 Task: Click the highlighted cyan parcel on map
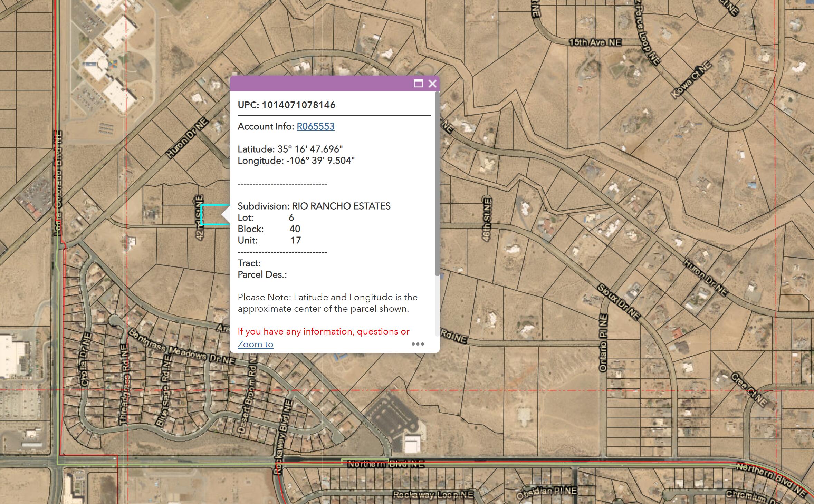click(x=215, y=215)
